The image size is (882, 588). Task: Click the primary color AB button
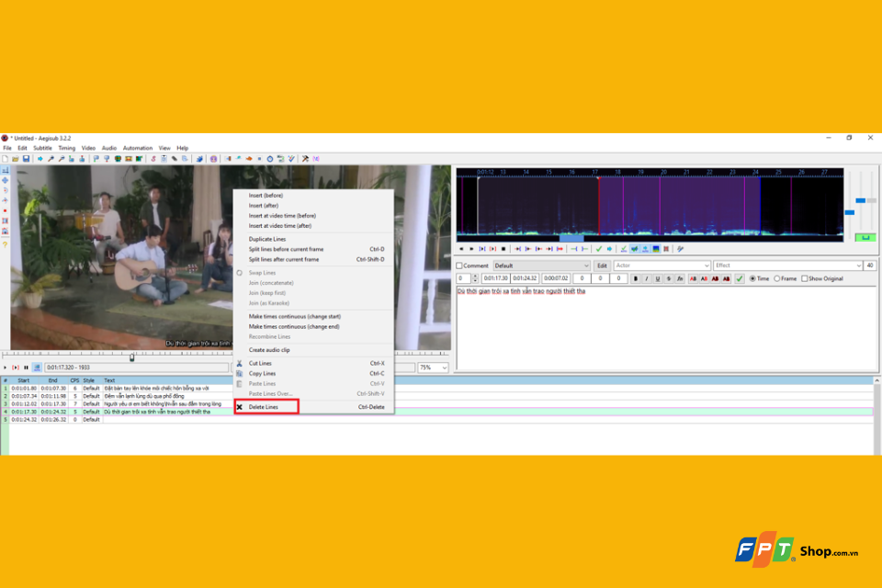(693, 278)
